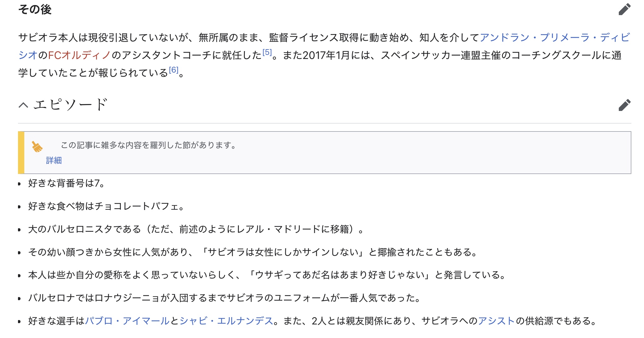Click the bullet about チョコレートパフェ

(106, 206)
